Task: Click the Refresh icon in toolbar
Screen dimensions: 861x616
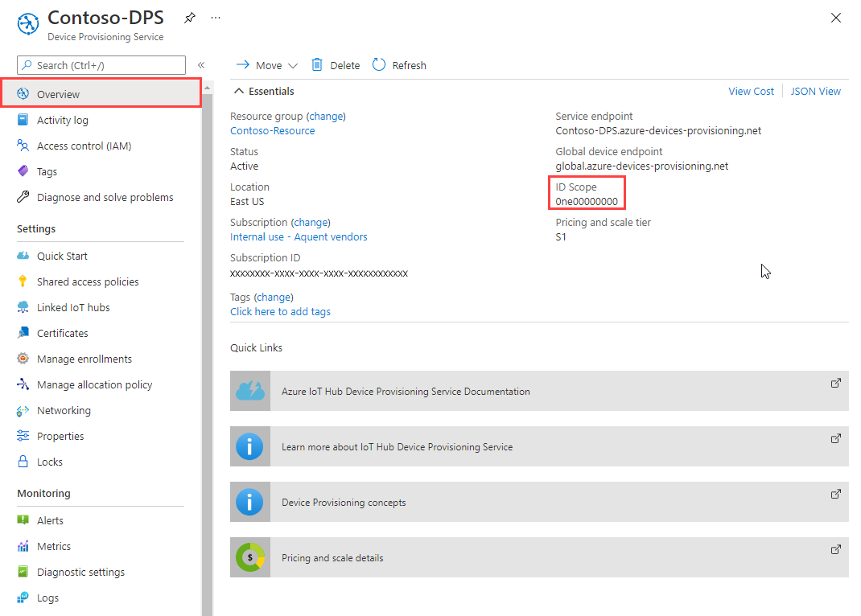Action: click(x=379, y=65)
